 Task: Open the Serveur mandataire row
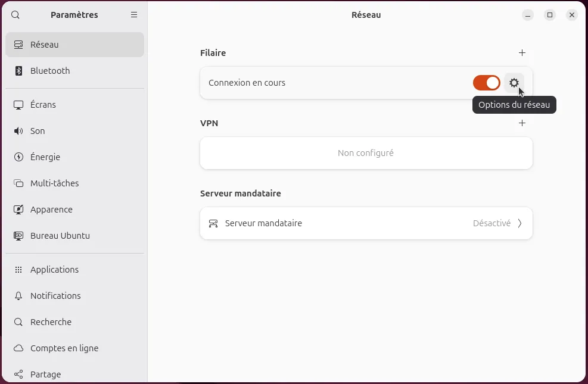366,223
